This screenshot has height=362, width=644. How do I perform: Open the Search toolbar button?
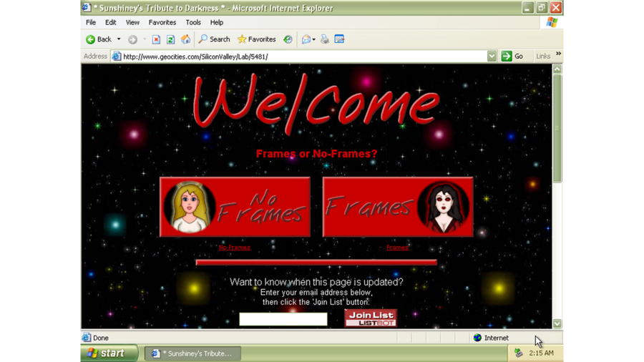pyautogui.click(x=214, y=39)
